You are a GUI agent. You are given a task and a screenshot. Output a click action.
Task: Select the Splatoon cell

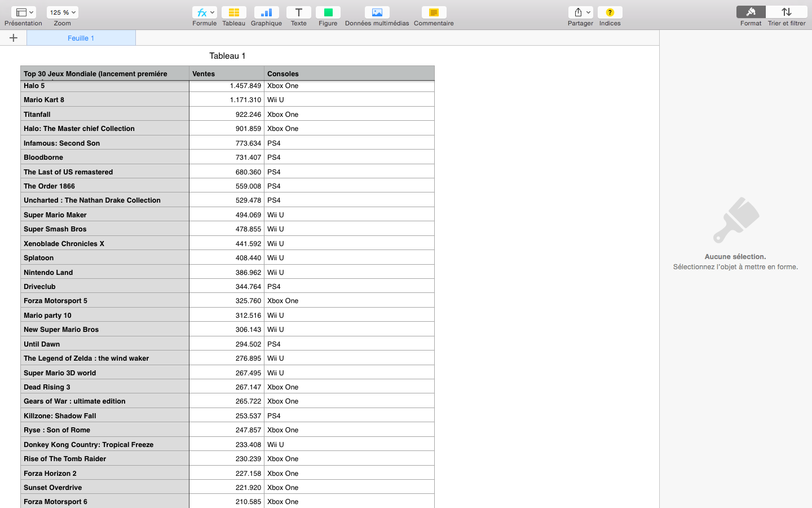(105, 257)
